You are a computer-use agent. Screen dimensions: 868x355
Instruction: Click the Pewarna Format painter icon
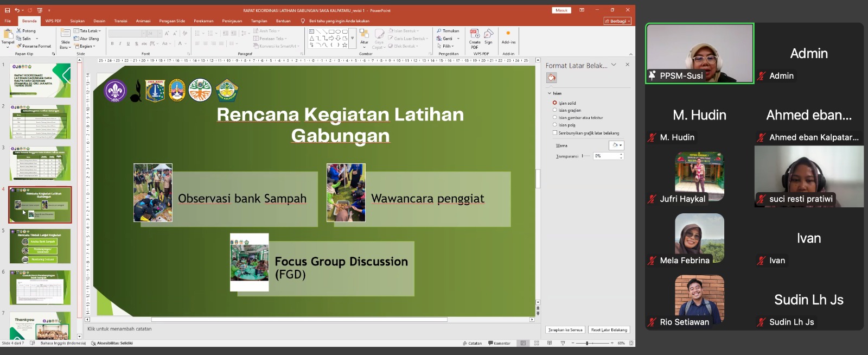click(x=19, y=46)
